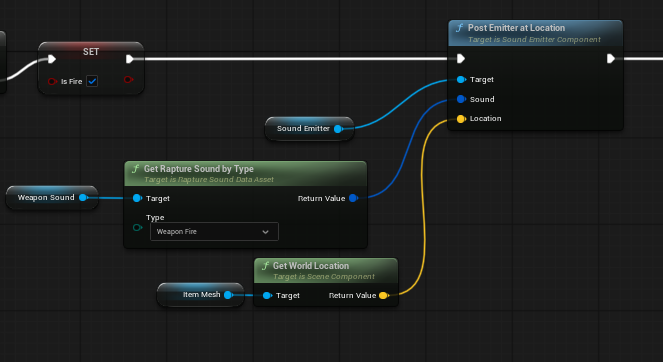Select the SET node red output pin
663x362 pixels.
point(129,79)
